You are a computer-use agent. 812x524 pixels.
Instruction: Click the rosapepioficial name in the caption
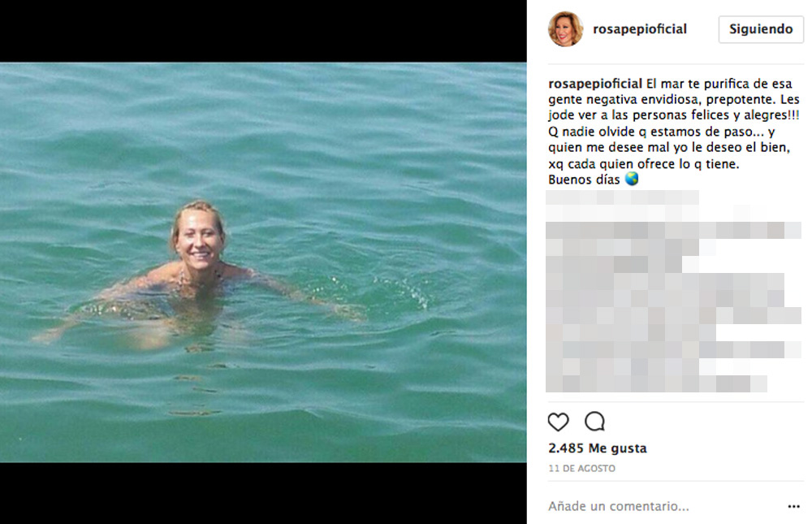coord(595,83)
